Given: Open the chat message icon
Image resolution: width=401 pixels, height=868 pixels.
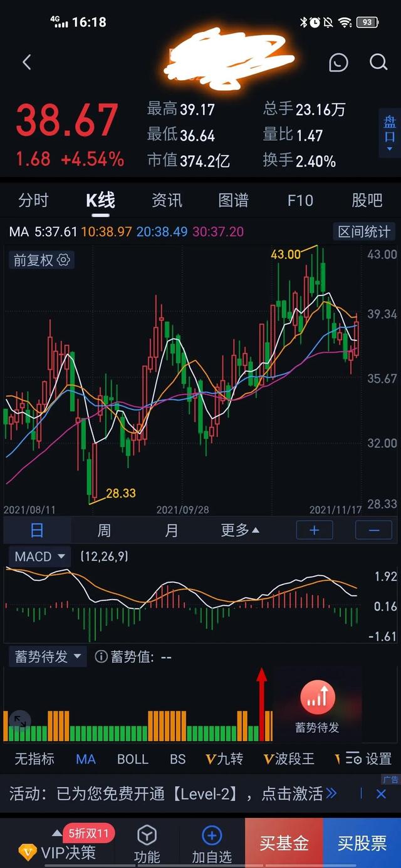Looking at the screenshot, I should click(x=338, y=62).
